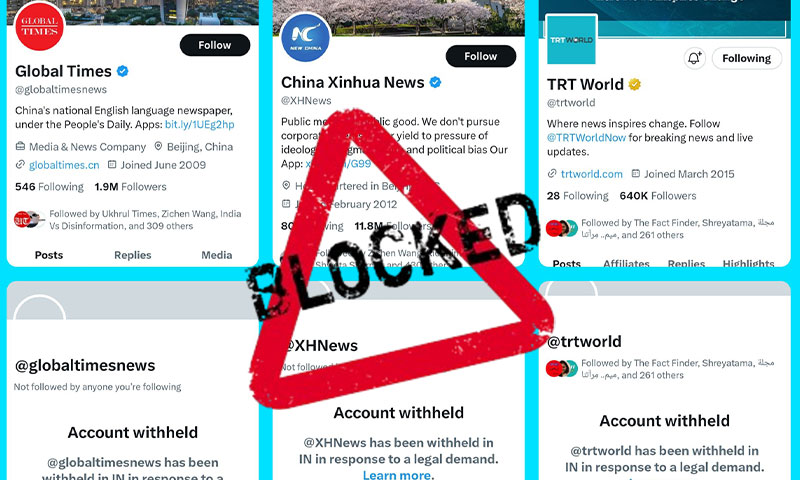Image resolution: width=800 pixels, height=480 pixels.
Task: Toggle the Following button for TRT World
Action: click(746, 58)
